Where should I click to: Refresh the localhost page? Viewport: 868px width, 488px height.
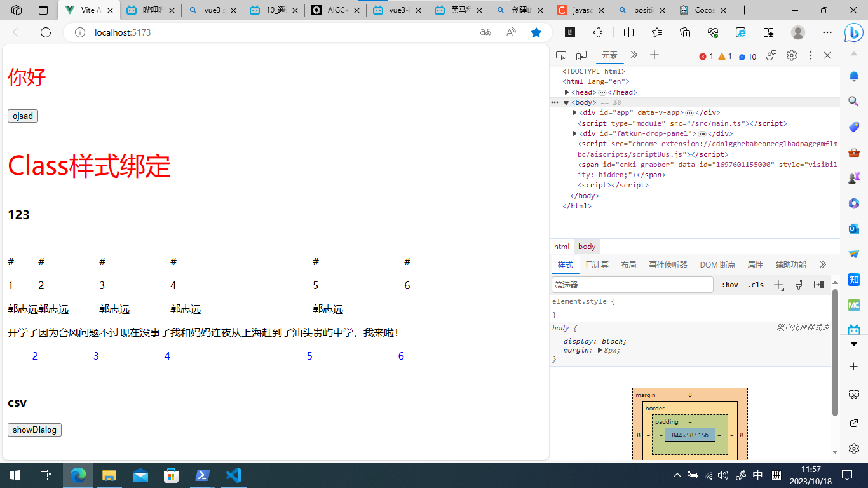pyautogui.click(x=45, y=32)
